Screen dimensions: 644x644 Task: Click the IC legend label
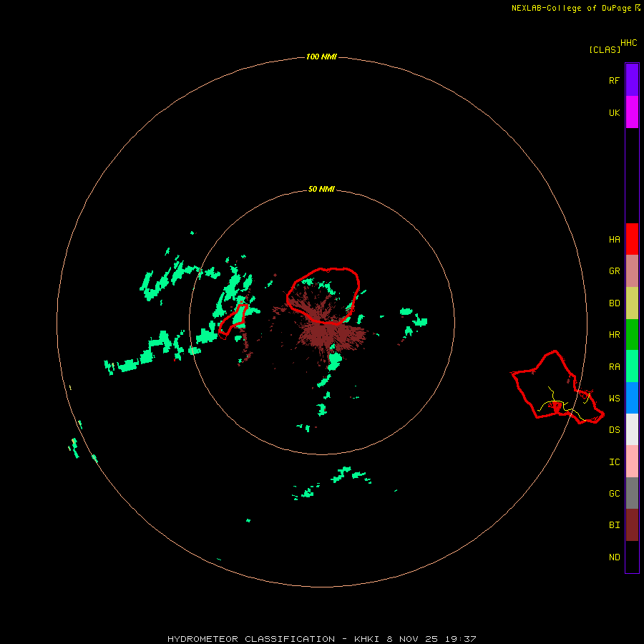coord(614,462)
